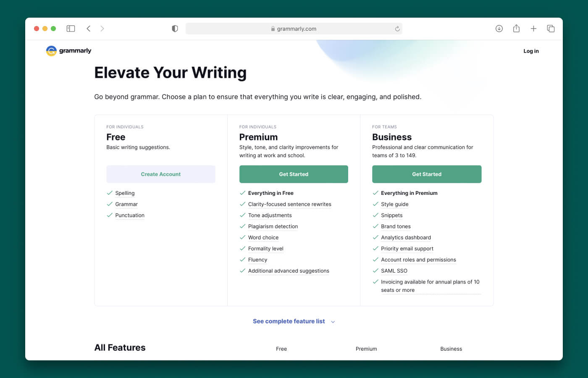Click the chevron next to feature list link

pos(333,321)
